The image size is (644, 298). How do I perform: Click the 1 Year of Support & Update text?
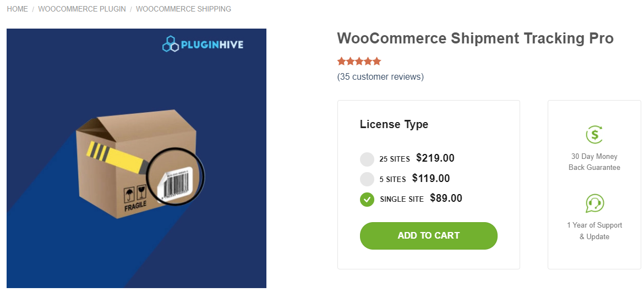[594, 231]
